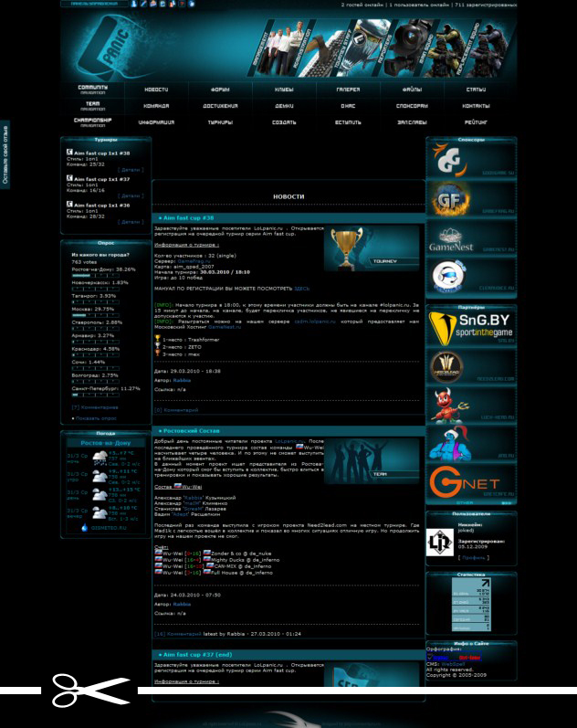The height and width of the screenshot is (728, 577).
Task: Open the Main Squad soldiers banner
Action: pos(444,47)
